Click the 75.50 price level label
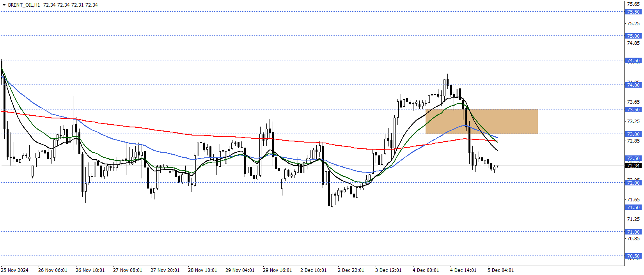The image size is (644, 275). point(633,12)
